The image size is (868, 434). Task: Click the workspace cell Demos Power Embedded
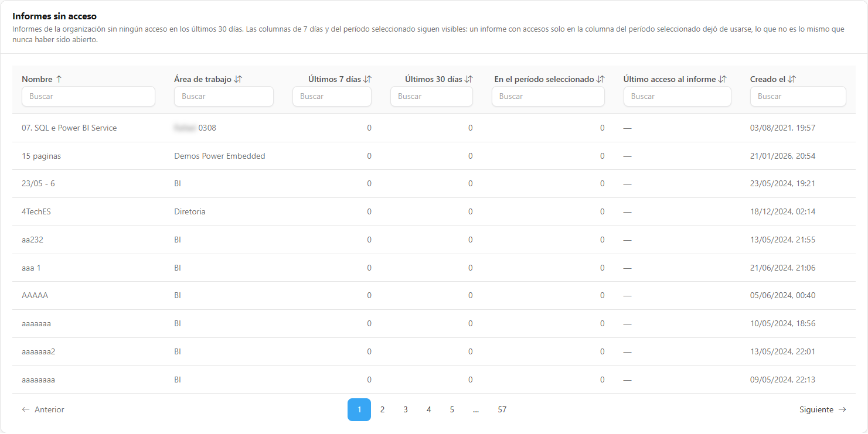coord(220,156)
